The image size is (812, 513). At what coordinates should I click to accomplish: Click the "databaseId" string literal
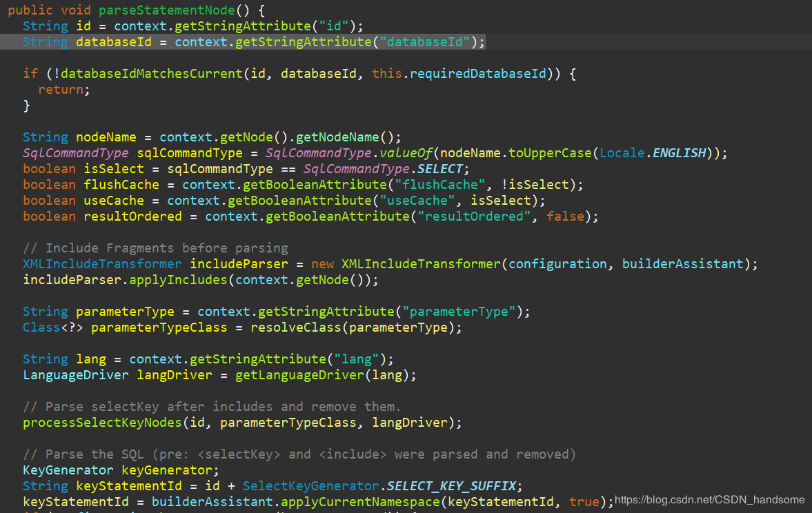(x=425, y=42)
